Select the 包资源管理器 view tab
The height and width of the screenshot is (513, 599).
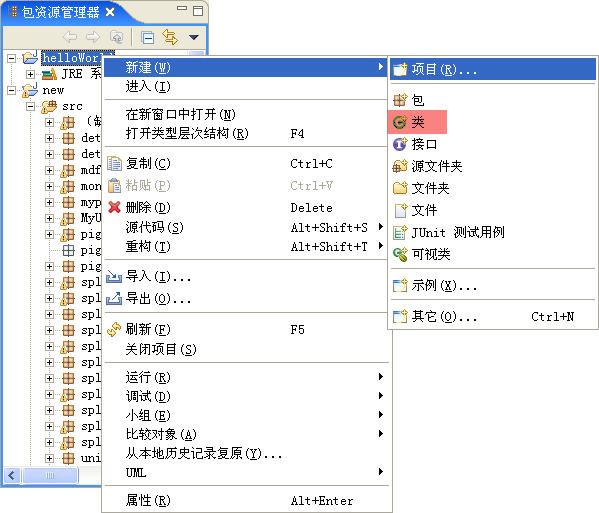point(61,12)
